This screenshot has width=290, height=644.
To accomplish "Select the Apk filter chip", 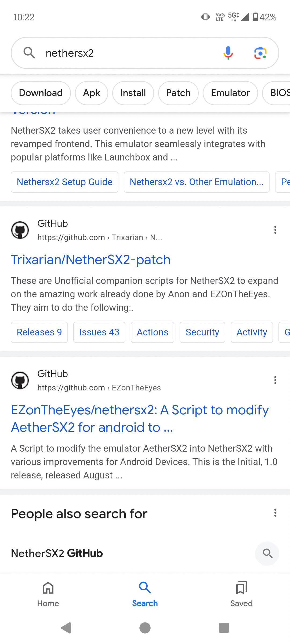I will 92,93.
